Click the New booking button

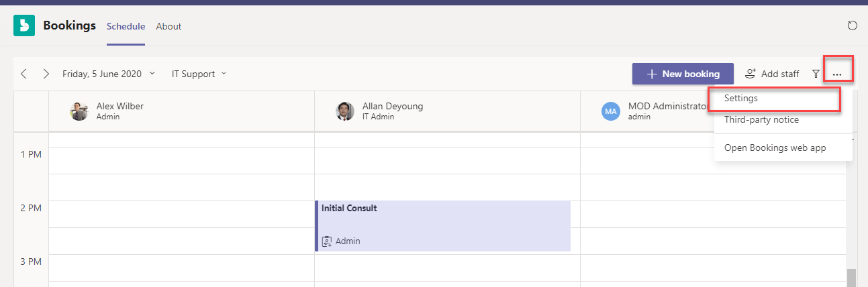click(x=683, y=74)
